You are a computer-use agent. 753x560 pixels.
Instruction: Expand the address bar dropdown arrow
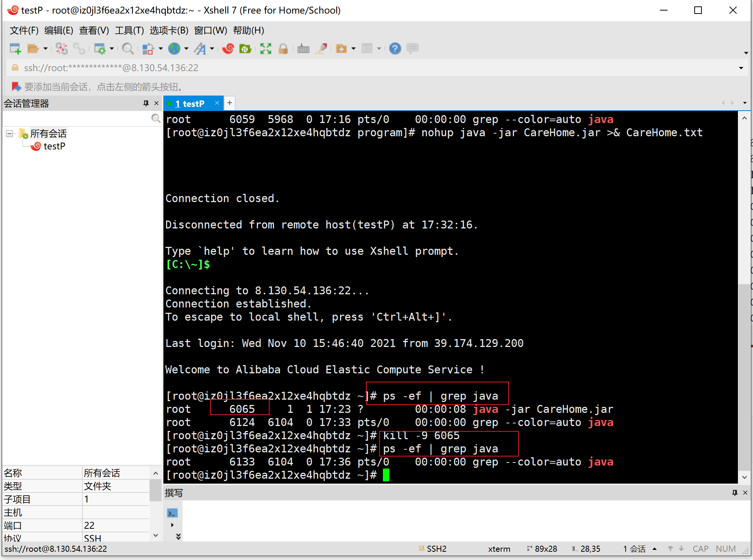(x=741, y=68)
